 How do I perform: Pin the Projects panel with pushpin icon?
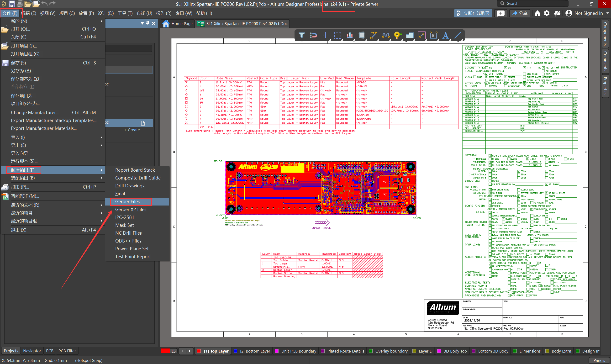tap(147, 23)
